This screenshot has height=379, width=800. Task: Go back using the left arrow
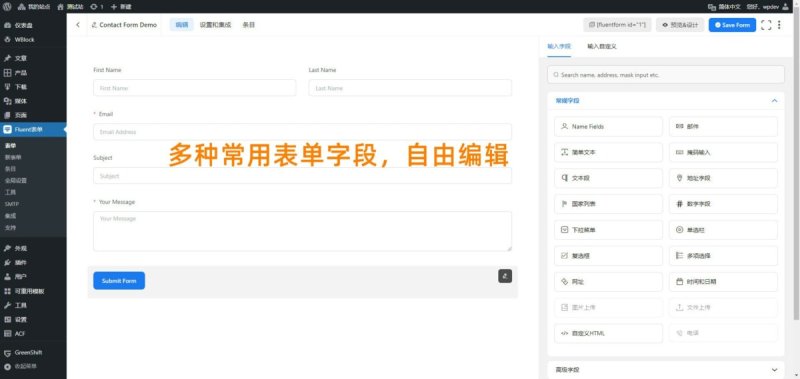(78, 24)
